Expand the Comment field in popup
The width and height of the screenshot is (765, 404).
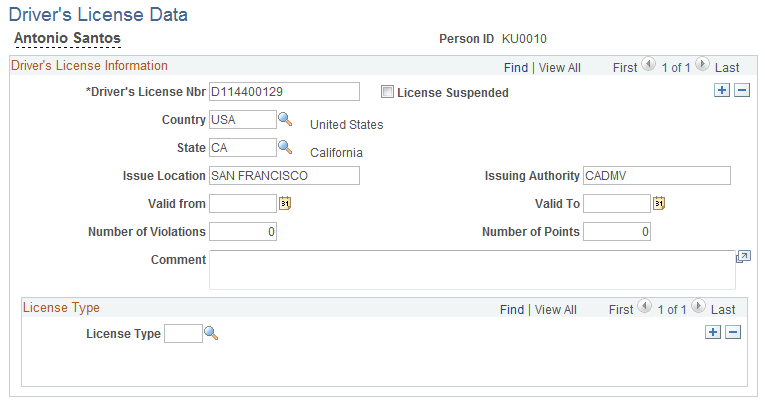click(x=743, y=257)
